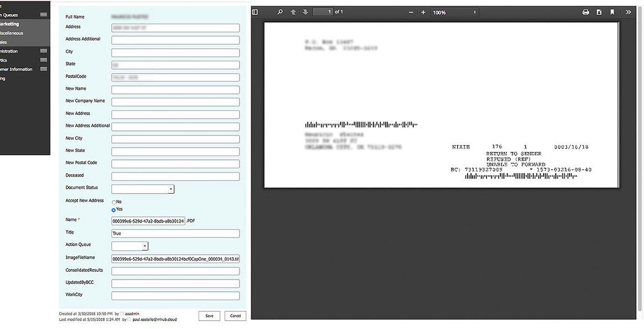This screenshot has width=644, height=329.
Task: Select No for Accept New Address
Action: click(x=114, y=202)
